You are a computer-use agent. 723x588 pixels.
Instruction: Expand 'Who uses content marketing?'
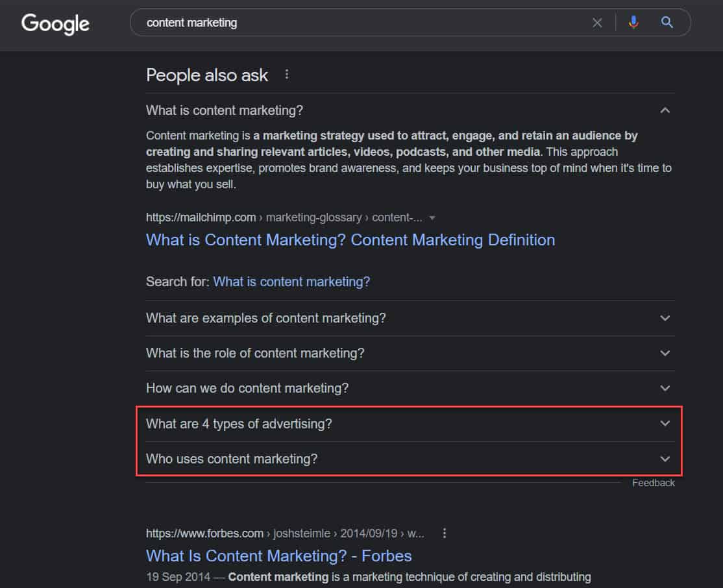[665, 459]
